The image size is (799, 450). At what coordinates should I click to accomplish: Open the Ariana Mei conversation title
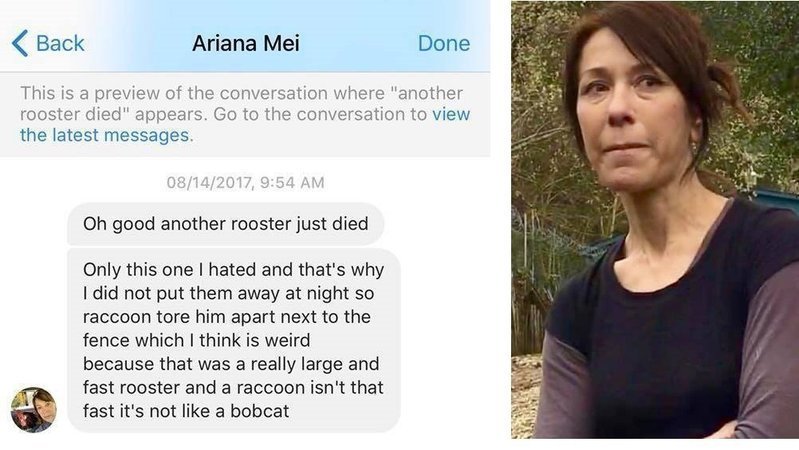pos(246,43)
